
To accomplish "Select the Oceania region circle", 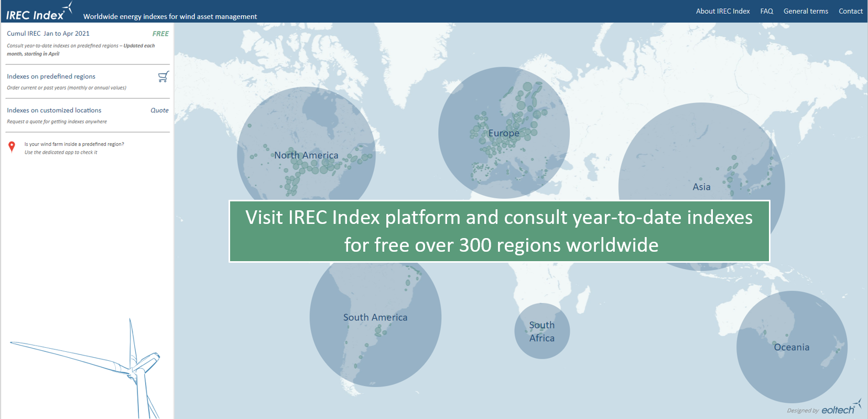I will (x=791, y=347).
